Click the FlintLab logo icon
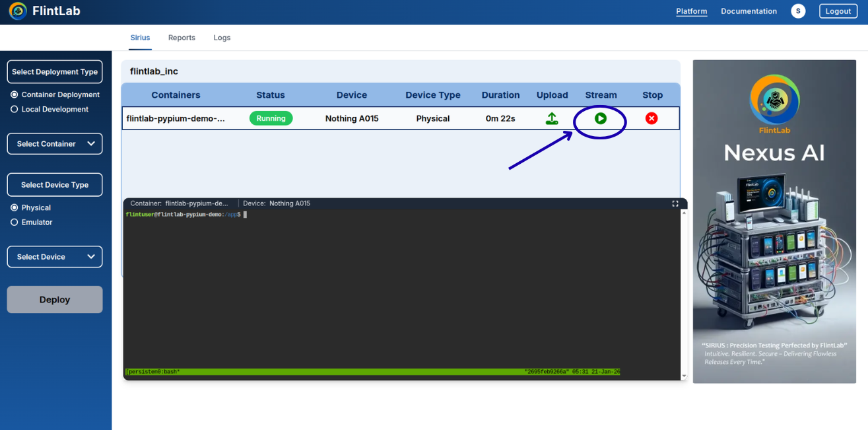Screen dimensions: 868x430 18,11
